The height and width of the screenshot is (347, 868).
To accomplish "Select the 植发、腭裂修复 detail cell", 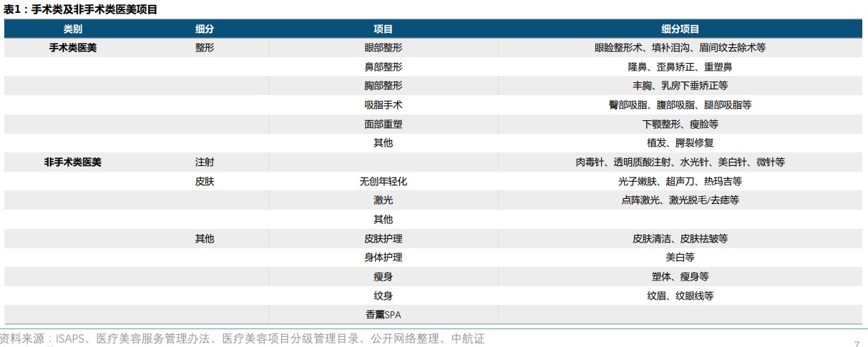I will pyautogui.click(x=680, y=143).
